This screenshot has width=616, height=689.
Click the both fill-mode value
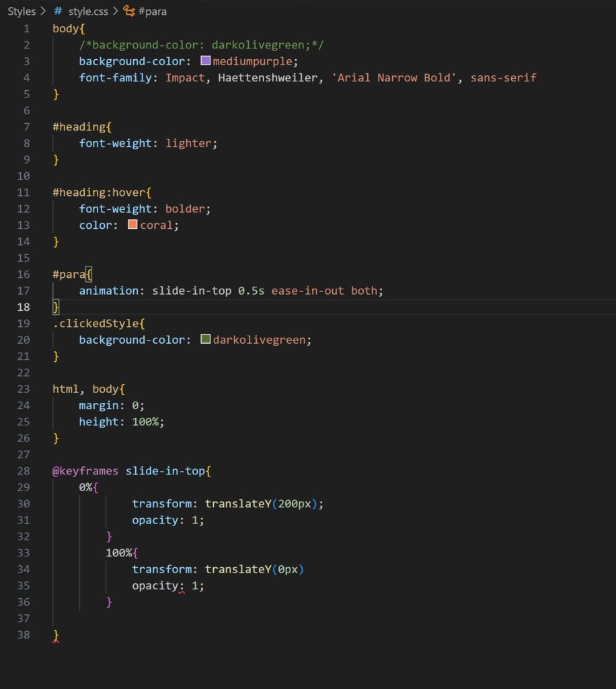364,291
